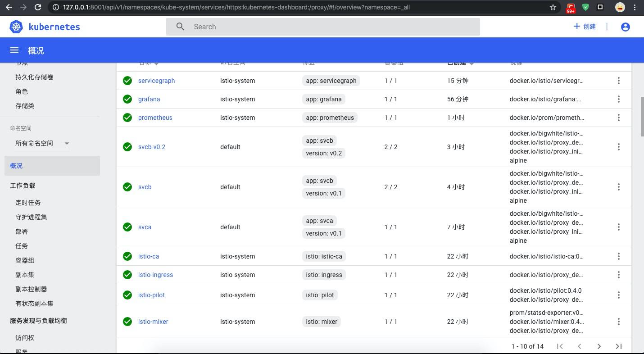Screen dimensions: 644x354
Task: Select 角色 in the sidebar
Action: pos(22,91)
